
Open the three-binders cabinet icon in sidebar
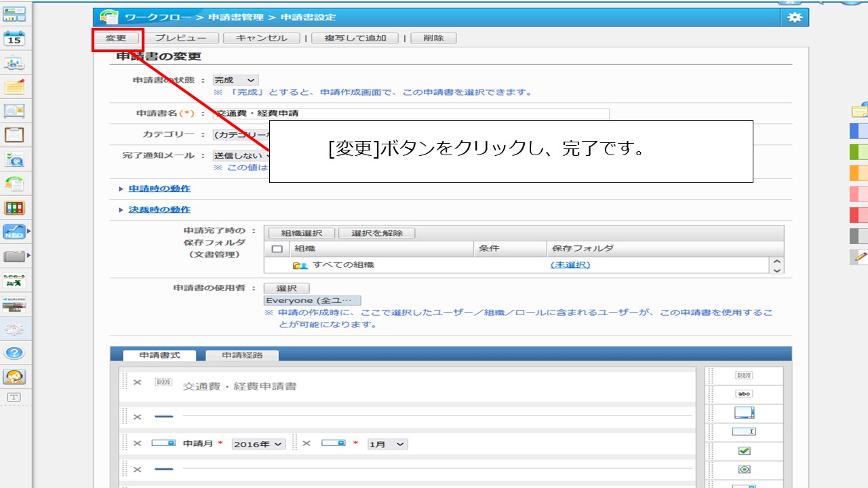coord(14,208)
